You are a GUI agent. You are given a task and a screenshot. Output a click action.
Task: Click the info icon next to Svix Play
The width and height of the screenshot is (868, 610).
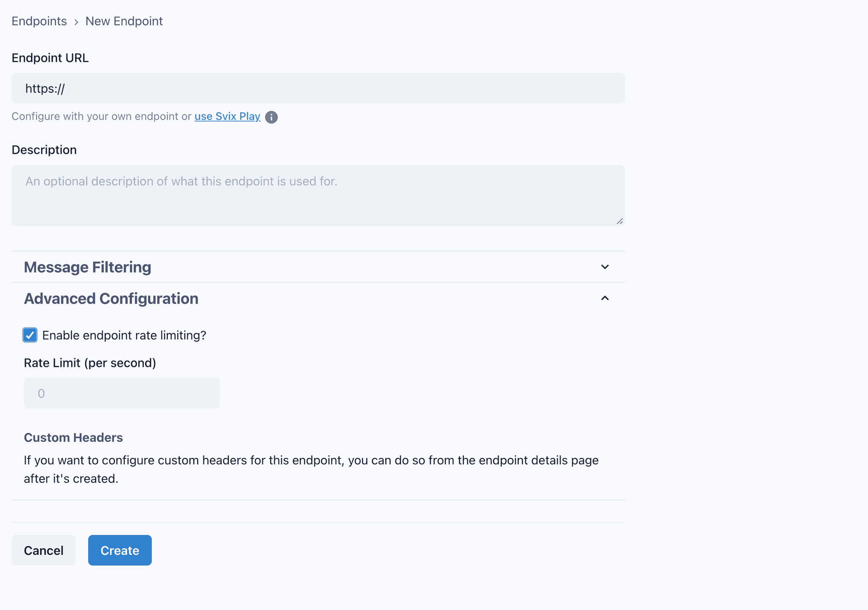click(x=271, y=117)
